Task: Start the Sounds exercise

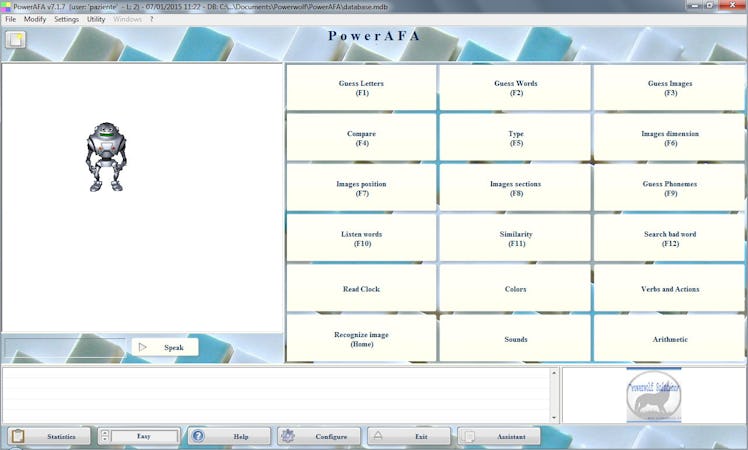Action: (515, 339)
